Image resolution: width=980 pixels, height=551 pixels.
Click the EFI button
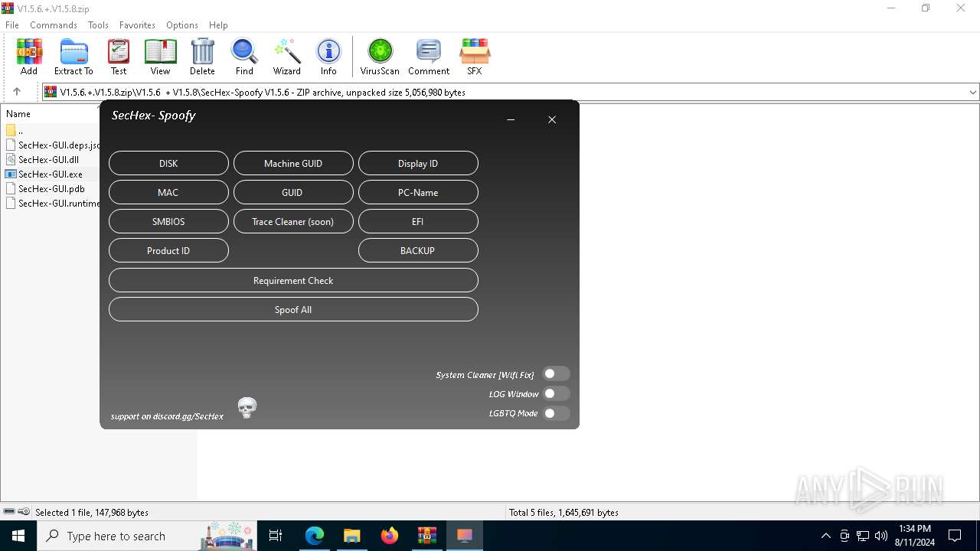[x=418, y=221]
